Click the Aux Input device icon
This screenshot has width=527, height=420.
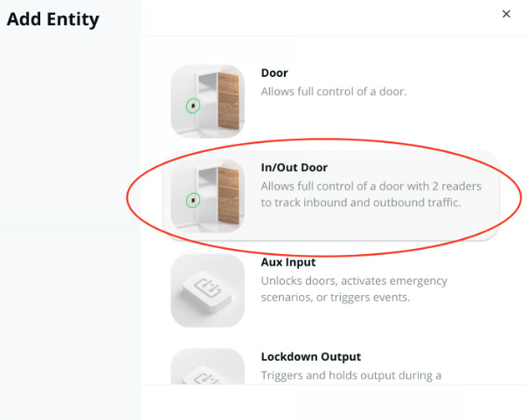pos(207,291)
